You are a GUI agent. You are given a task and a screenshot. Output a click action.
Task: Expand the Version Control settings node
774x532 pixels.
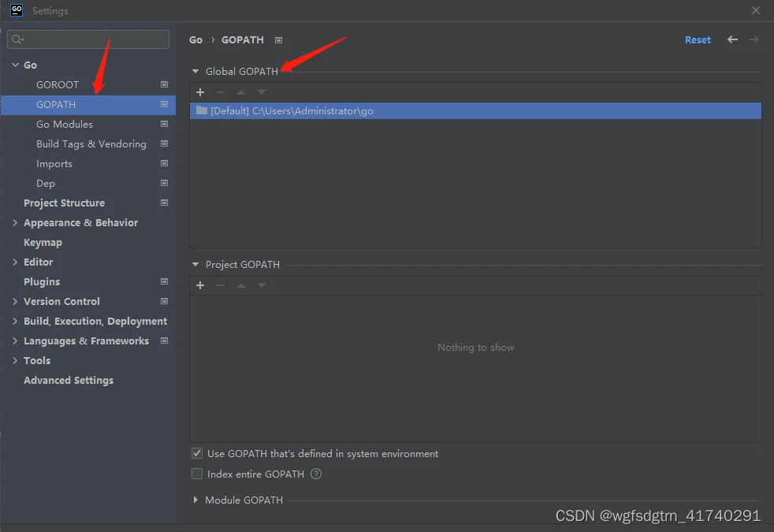[15, 301]
